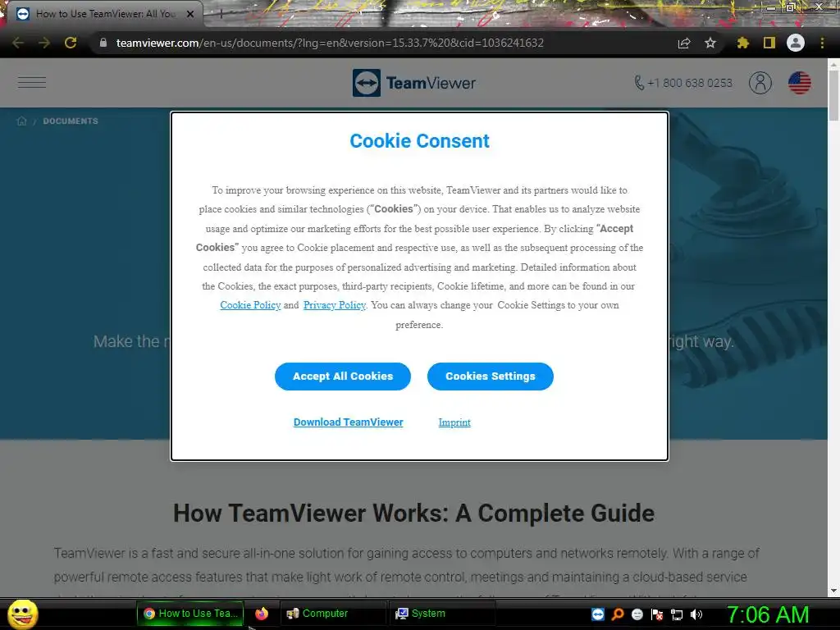This screenshot has width=840, height=630.
Task: Switch to Chrome taskbar item How to Use Tea...
Action: point(190,614)
